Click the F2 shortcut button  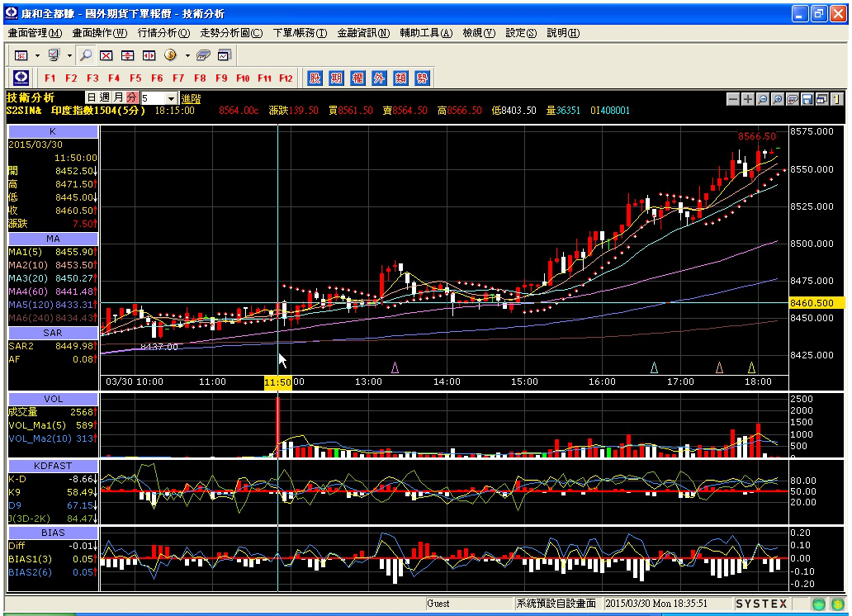71,78
